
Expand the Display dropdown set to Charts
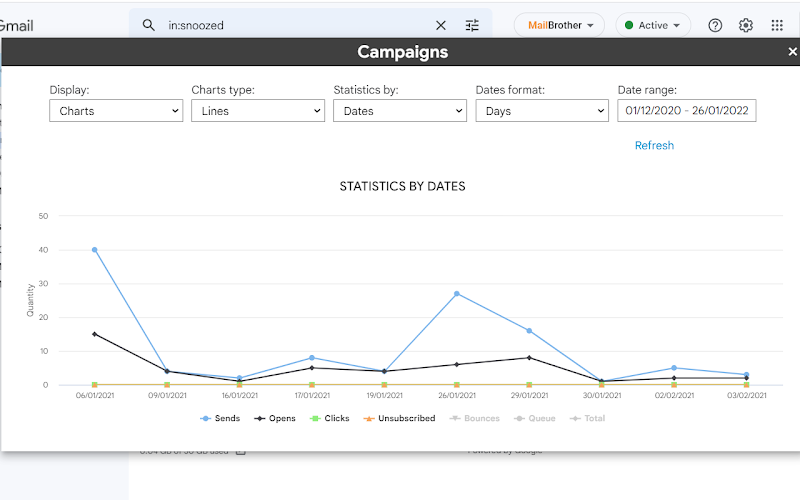[x=116, y=111]
